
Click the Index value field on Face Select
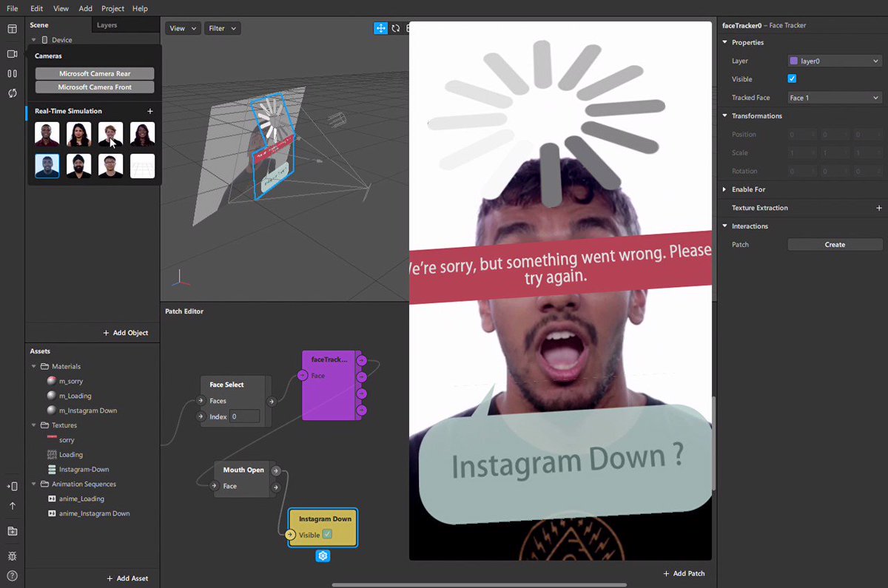click(244, 417)
